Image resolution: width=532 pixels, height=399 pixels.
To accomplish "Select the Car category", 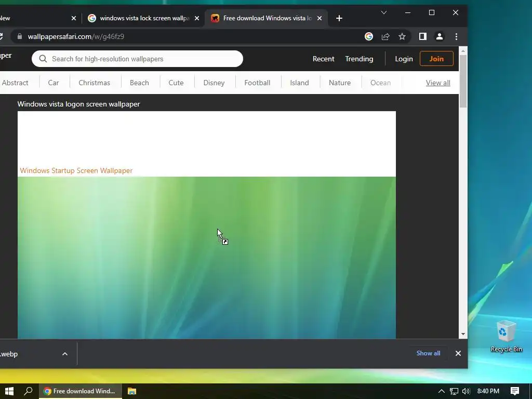I will [54, 83].
